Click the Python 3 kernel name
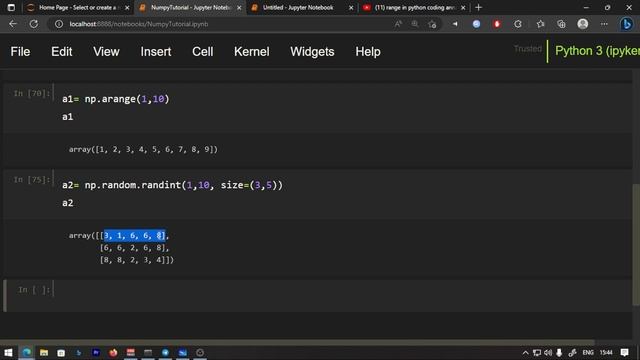640x360 pixels. (x=597, y=51)
